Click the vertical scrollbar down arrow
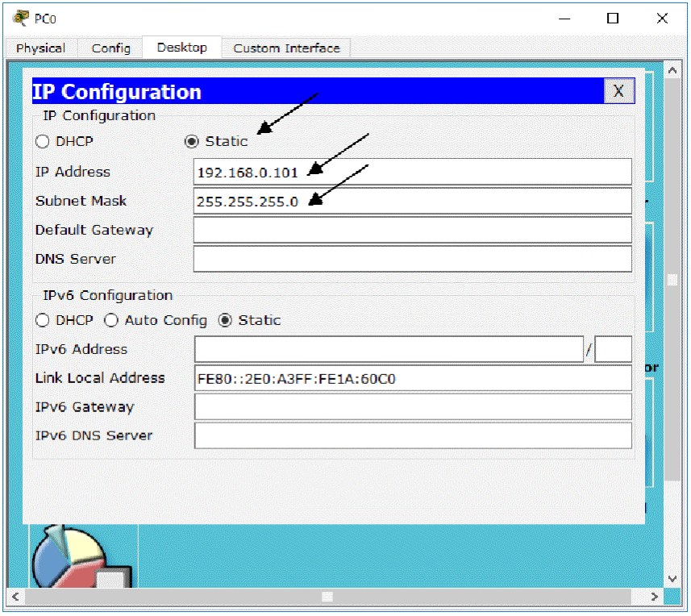The image size is (691, 616). pyautogui.click(x=672, y=579)
